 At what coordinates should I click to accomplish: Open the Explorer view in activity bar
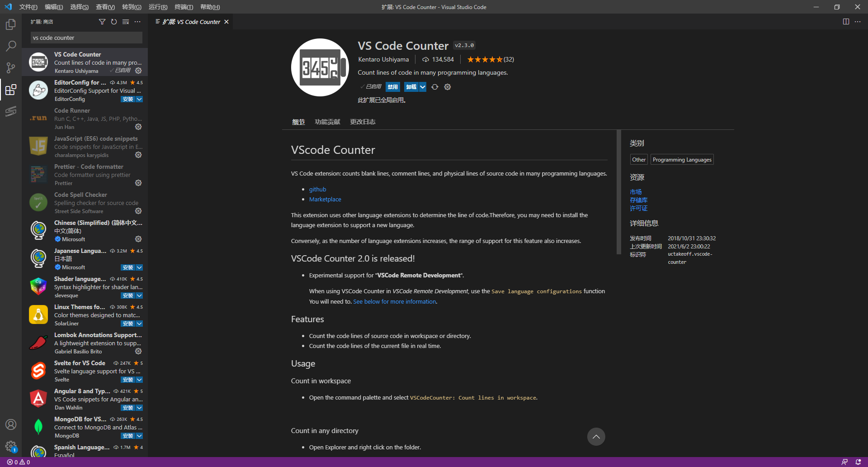pos(11,24)
